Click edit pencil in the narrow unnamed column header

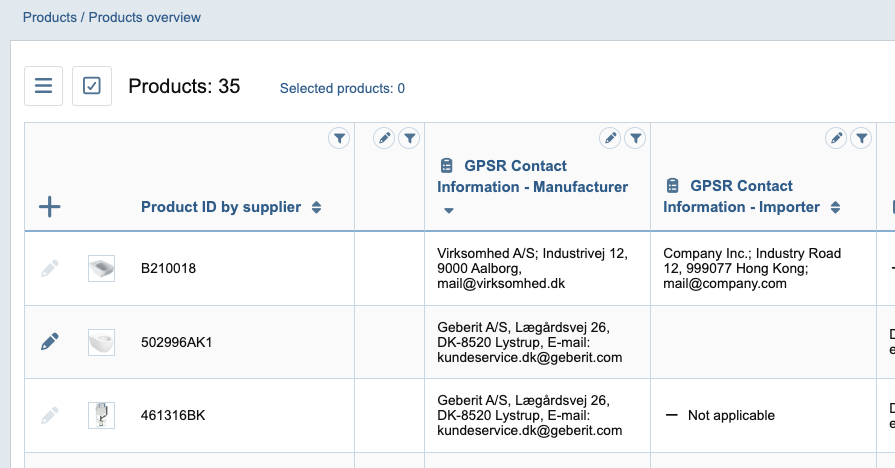pos(384,138)
